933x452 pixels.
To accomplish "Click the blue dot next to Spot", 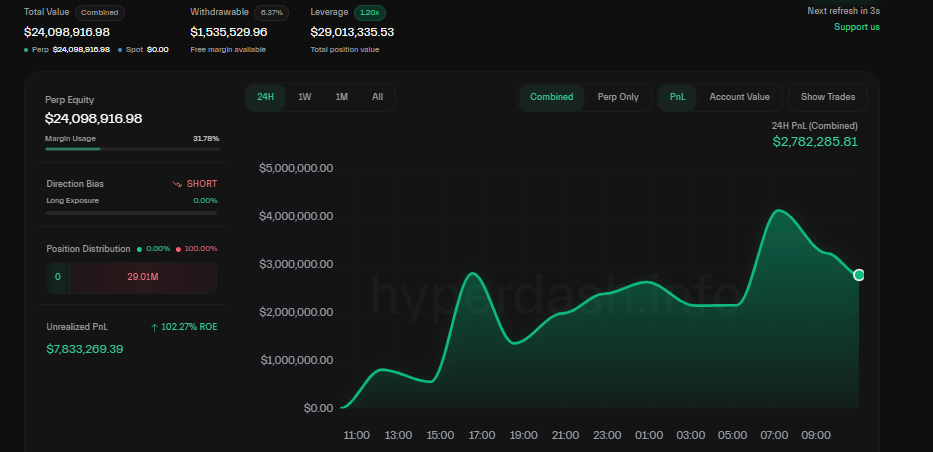I will pos(120,49).
